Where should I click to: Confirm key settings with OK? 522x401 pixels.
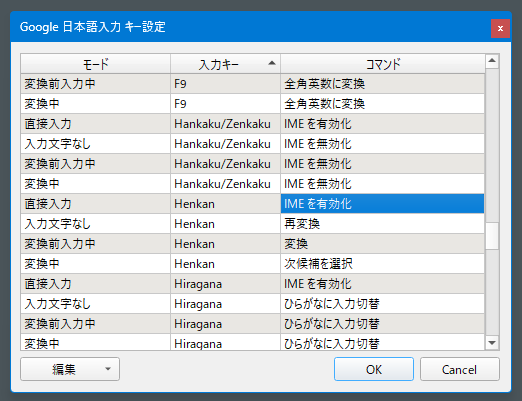click(374, 369)
